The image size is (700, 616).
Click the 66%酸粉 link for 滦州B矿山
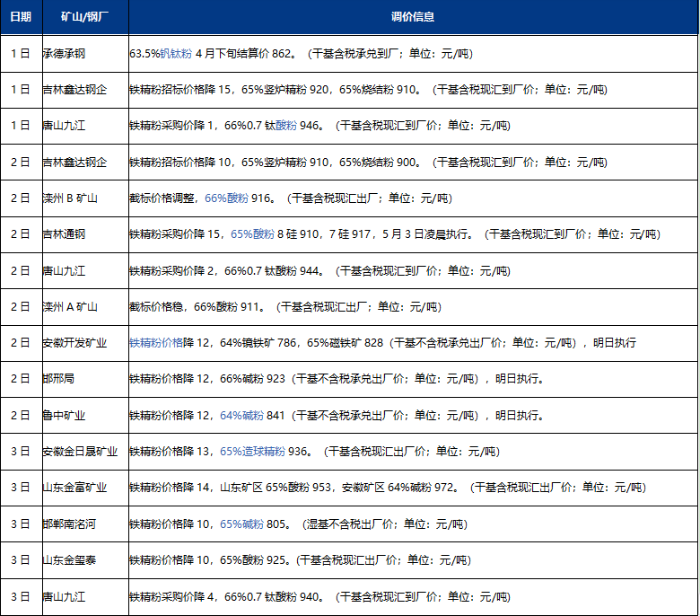pyautogui.click(x=226, y=198)
